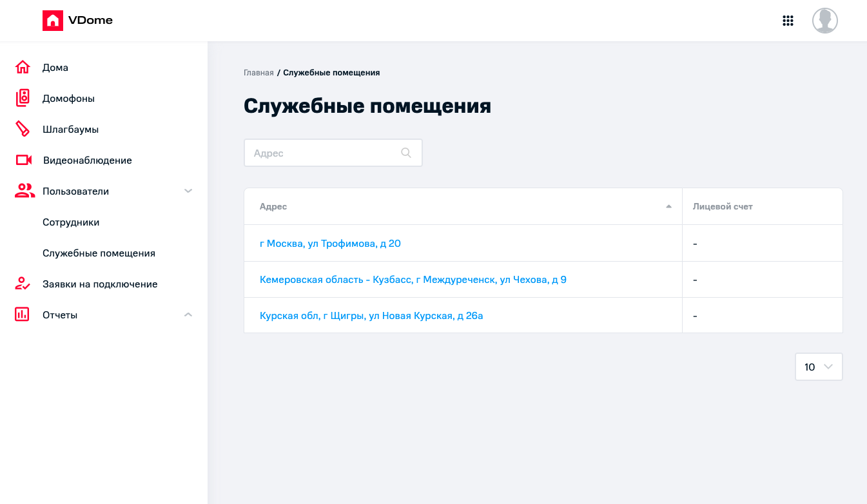
Task: Open Сотрудники submenu item
Action: coord(71,222)
